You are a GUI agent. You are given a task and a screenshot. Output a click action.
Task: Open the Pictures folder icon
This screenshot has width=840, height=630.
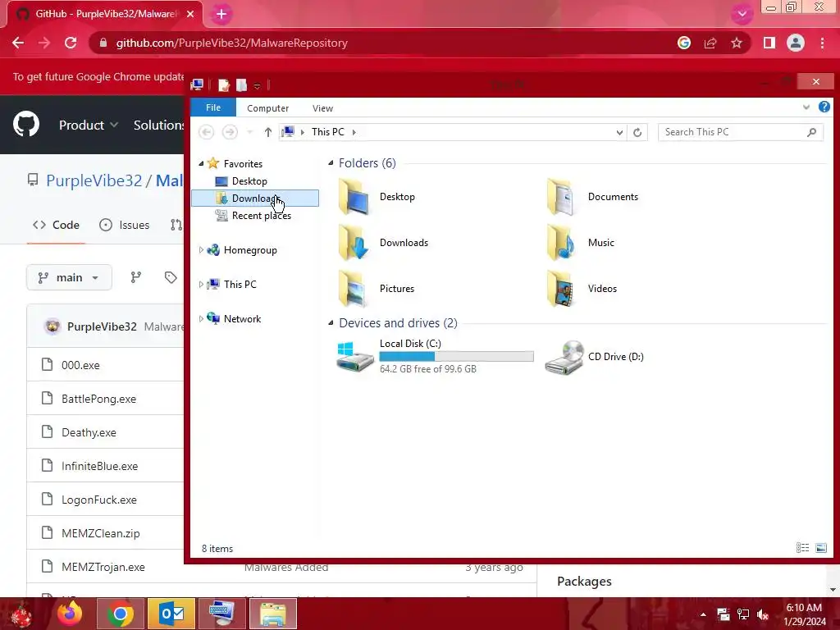pos(353,289)
